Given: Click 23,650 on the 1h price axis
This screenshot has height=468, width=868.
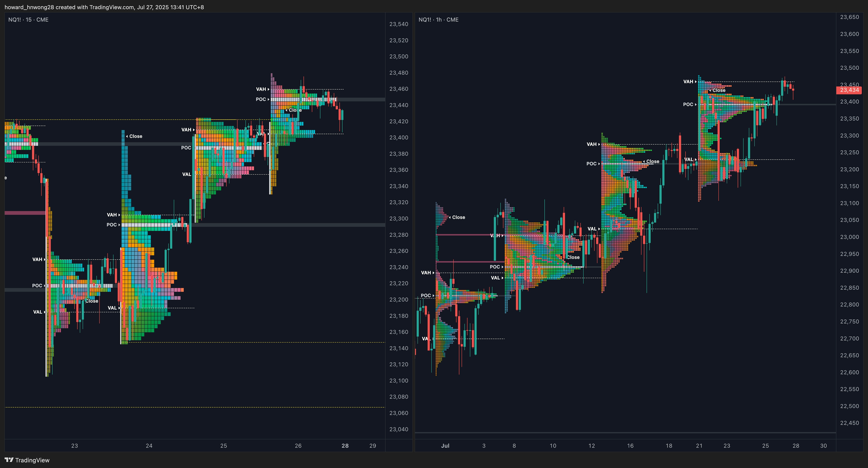Looking at the screenshot, I should click(x=849, y=17).
